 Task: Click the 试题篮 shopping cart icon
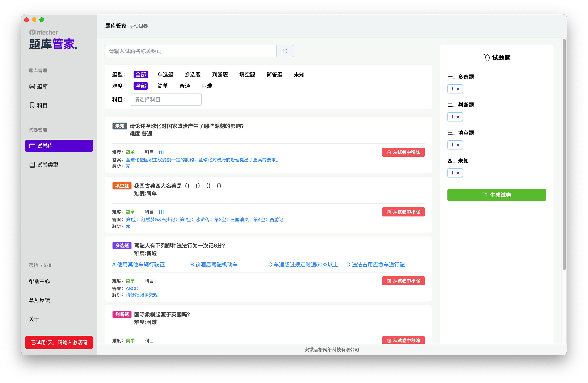point(487,57)
